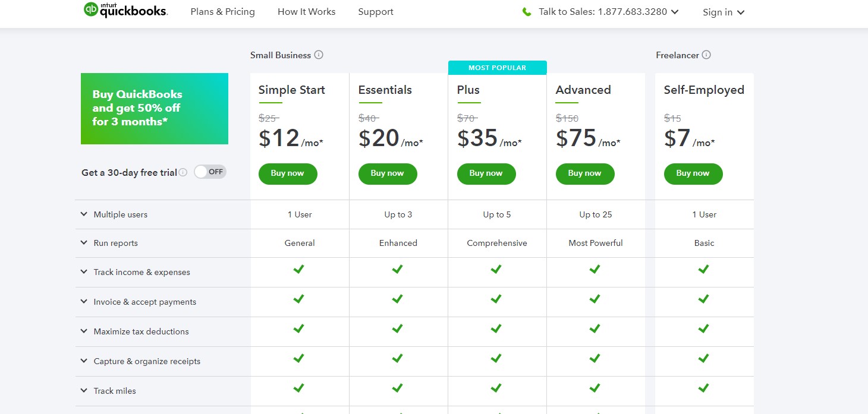Click Buy now for Simple Start
This screenshot has height=414, width=868.
pyautogui.click(x=288, y=173)
